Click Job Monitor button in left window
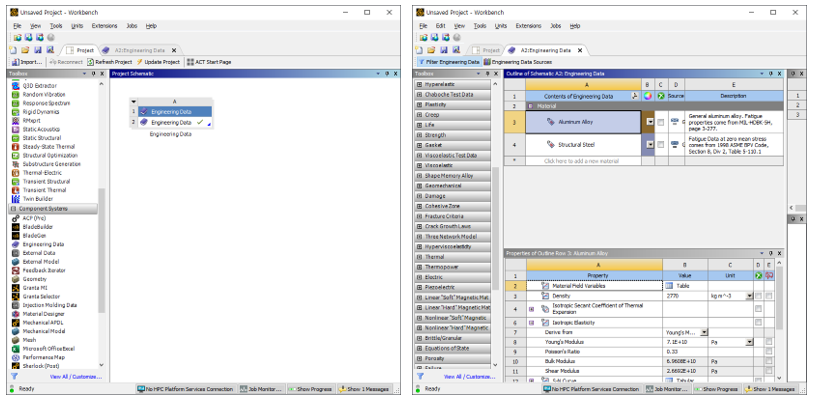Screen dimensions: 818x396 pos(261,389)
